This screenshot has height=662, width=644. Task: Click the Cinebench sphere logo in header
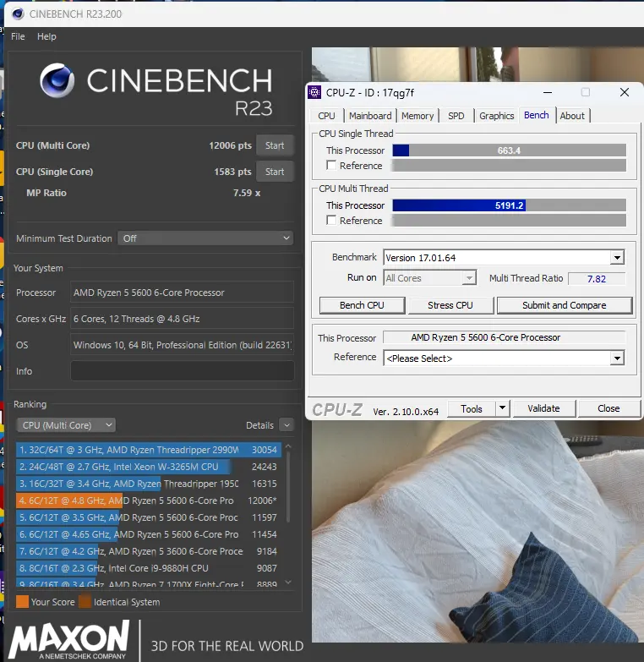(57, 80)
